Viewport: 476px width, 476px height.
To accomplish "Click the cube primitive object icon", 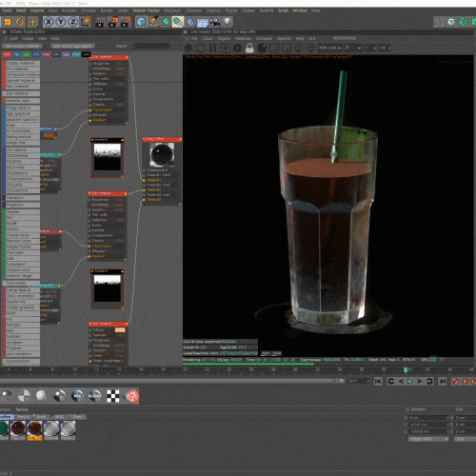I will pos(141,22).
